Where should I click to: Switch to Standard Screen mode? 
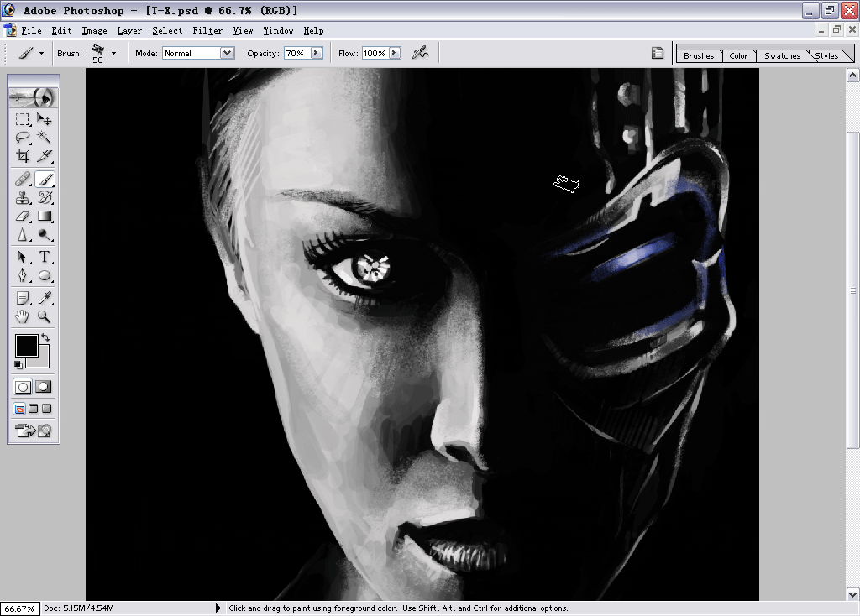click(x=20, y=409)
